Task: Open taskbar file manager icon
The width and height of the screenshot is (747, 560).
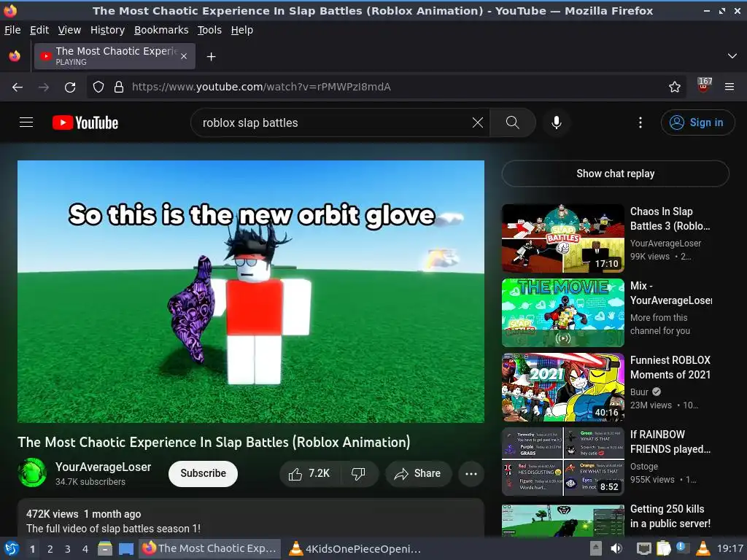Action: pos(105,548)
